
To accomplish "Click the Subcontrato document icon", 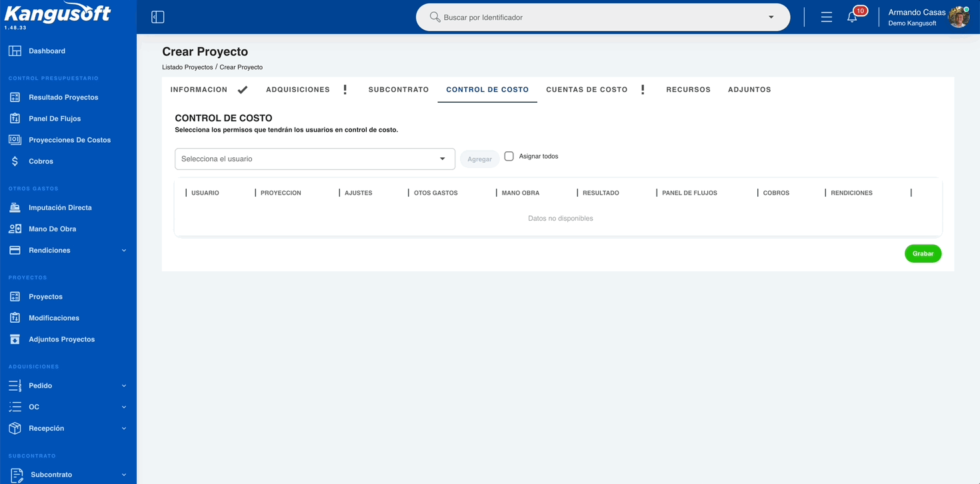I will click(x=17, y=475).
